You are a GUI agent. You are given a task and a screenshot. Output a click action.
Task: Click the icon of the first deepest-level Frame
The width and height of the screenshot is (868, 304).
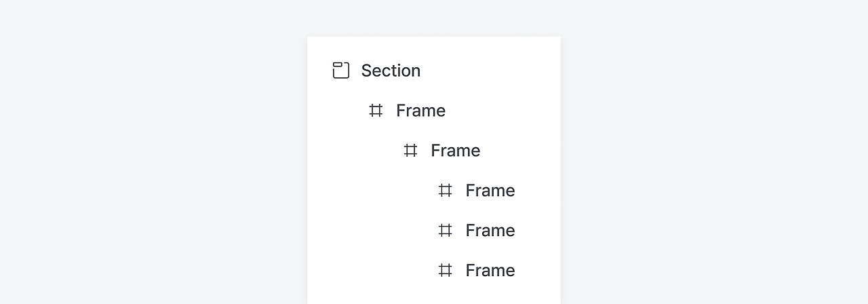[x=445, y=191]
